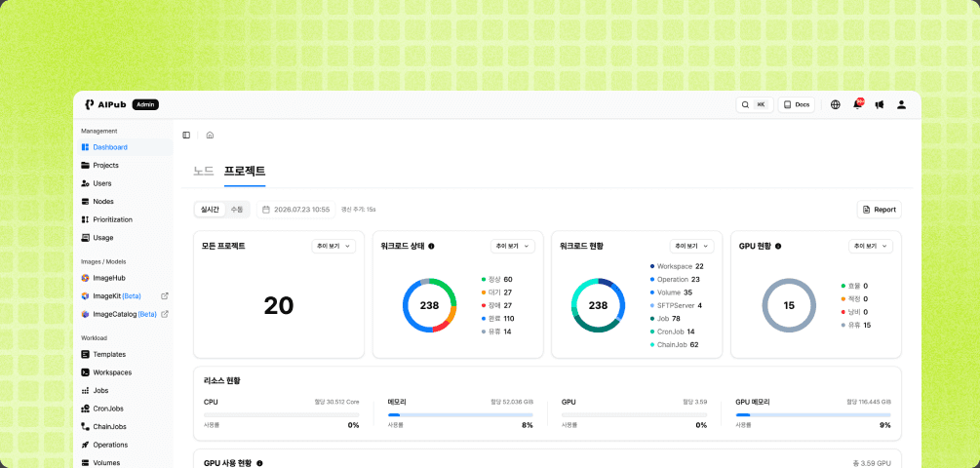Open 추이 보기 dropdown on 모든 프로젝트 card

click(x=333, y=246)
